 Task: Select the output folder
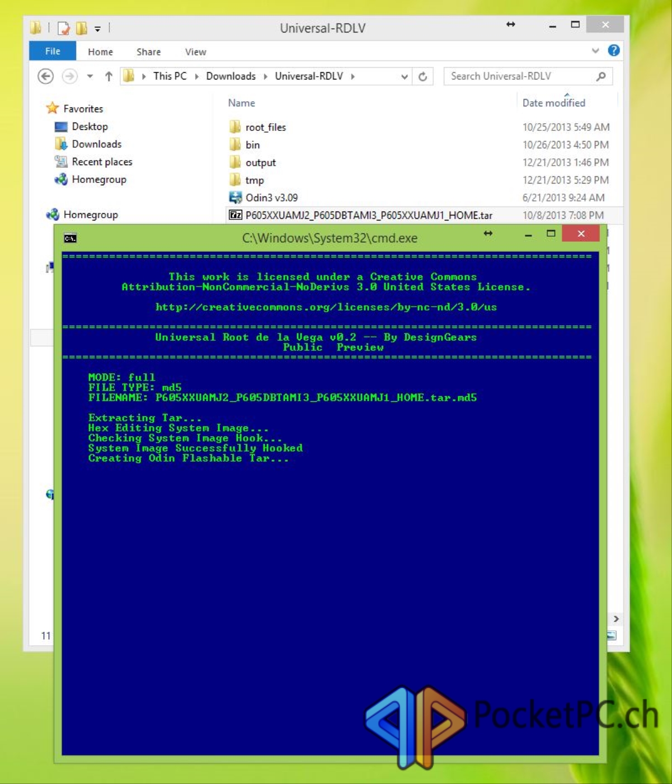(261, 163)
